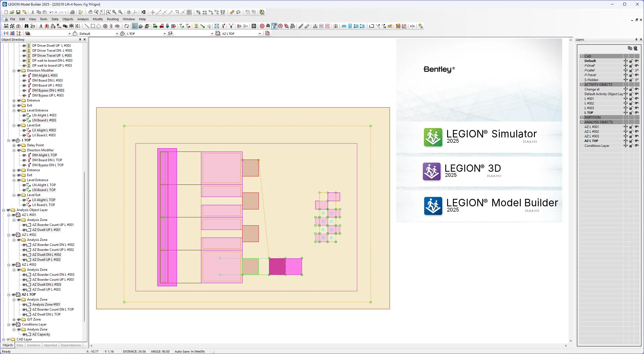Click the red focal point target icon

click(262, 26)
